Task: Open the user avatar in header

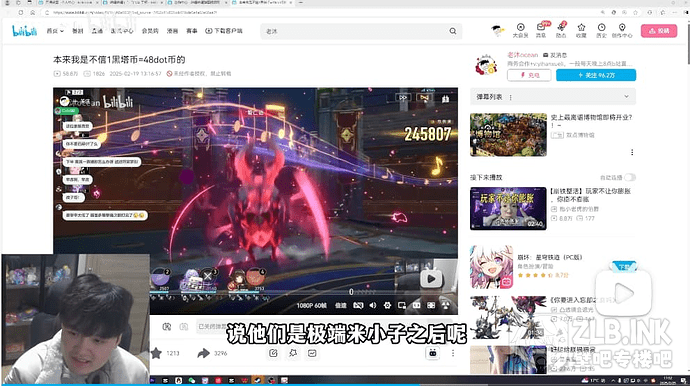Action: coord(498,31)
